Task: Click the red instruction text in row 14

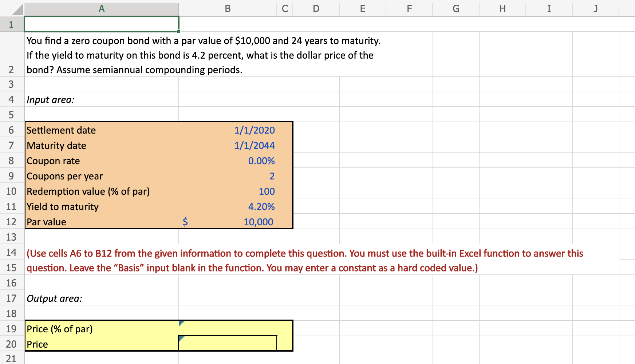Action: click(x=305, y=253)
